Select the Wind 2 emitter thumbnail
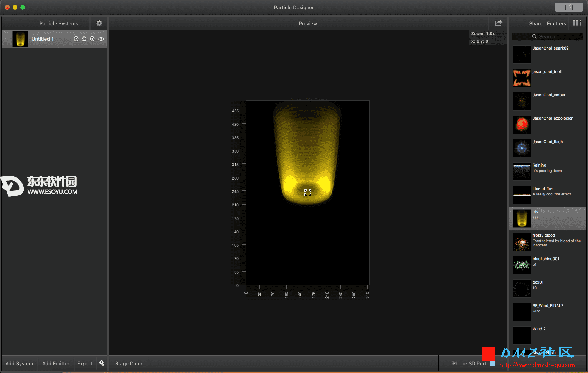Viewport: 588px width, 373px height. pos(522,335)
